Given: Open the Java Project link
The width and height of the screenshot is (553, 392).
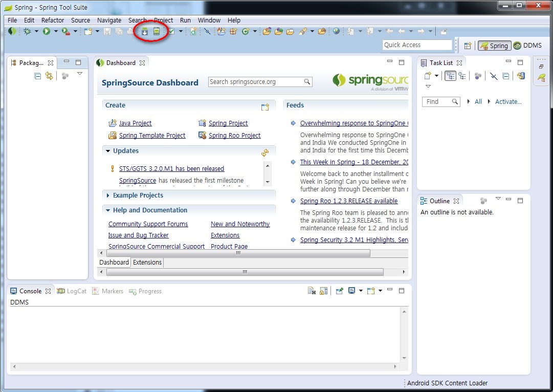Looking at the screenshot, I should click(135, 123).
